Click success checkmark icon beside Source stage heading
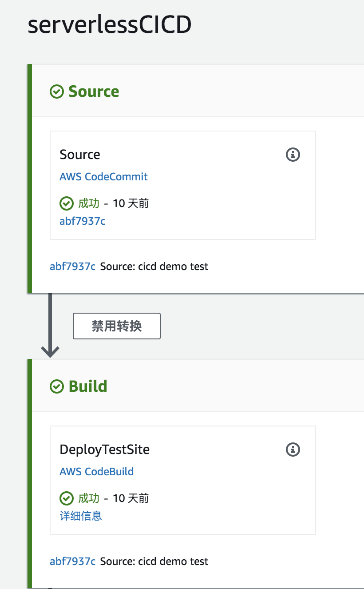 click(57, 92)
